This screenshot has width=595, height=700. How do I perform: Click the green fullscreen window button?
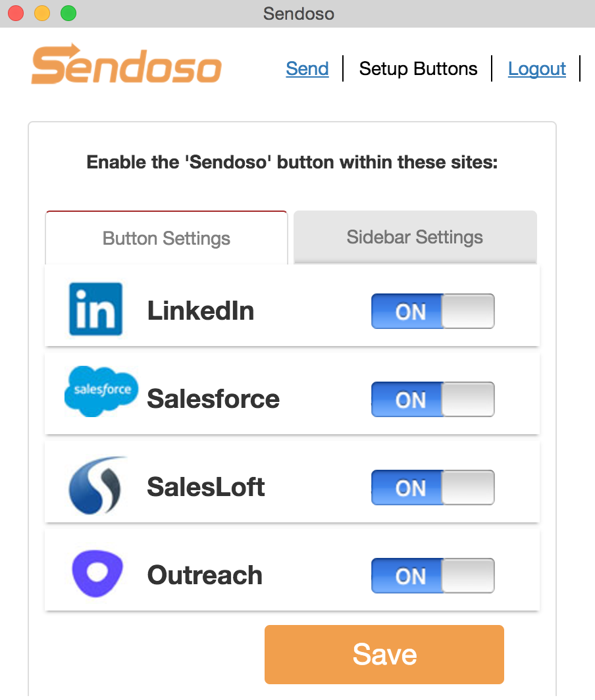tap(68, 13)
